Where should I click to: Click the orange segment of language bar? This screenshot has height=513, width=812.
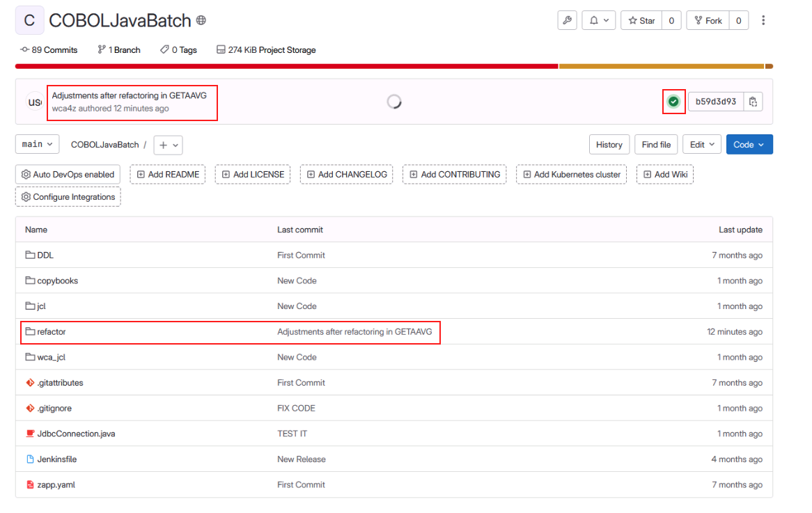click(x=662, y=66)
